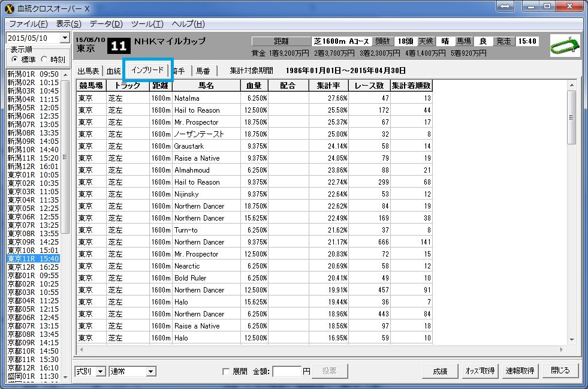Screen dimensions: 588x389
Task: Click race list scrollbar thumb
Action: coord(65,157)
